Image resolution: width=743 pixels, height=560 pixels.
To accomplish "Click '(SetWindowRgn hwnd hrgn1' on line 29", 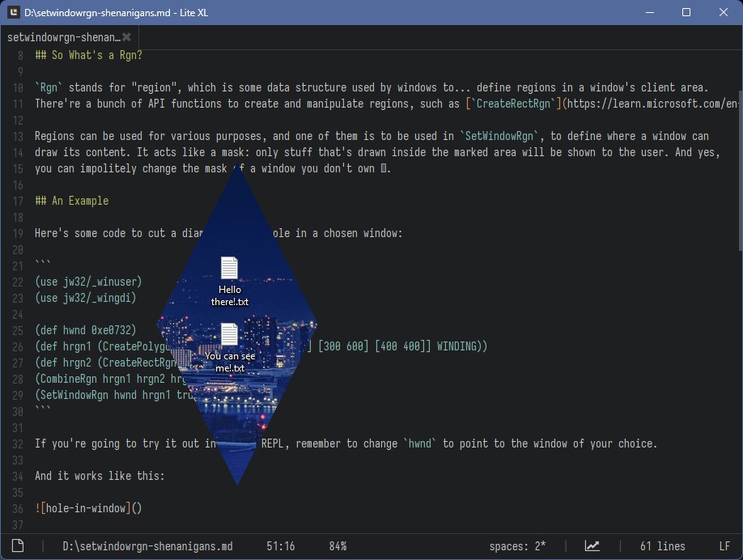I will [102, 395].
